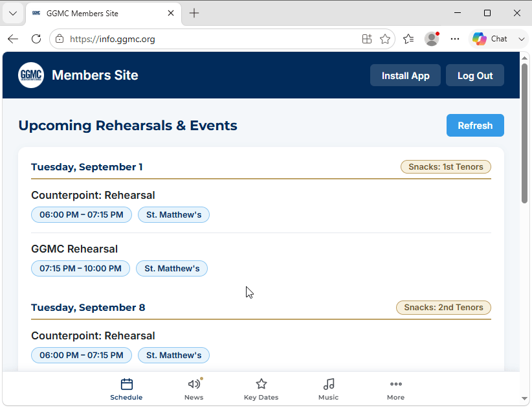View site info lock icon
The width and height of the screenshot is (532, 408).
point(60,39)
